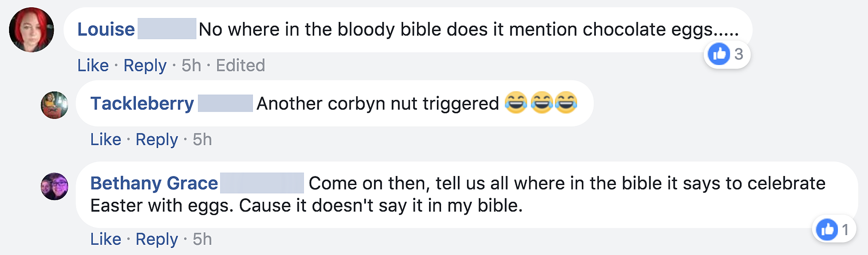Click the Tackleberry commenter name
The image size is (868, 255).
click(x=142, y=103)
